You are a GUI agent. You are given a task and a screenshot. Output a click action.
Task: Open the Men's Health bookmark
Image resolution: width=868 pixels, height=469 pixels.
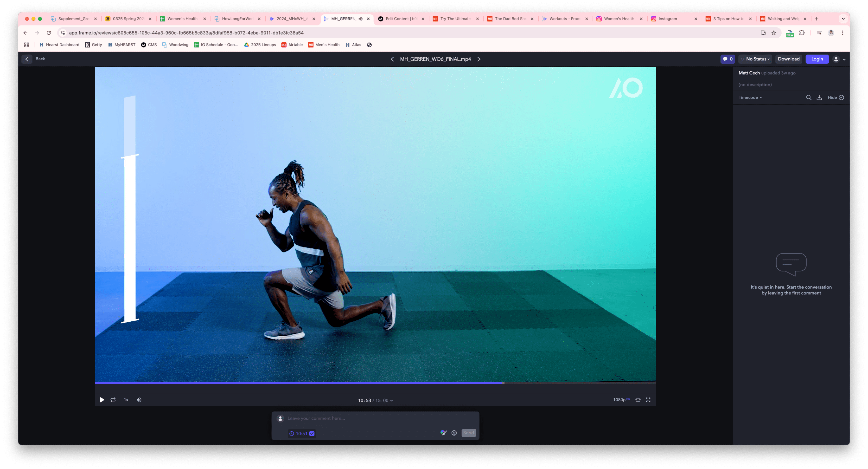coord(324,45)
